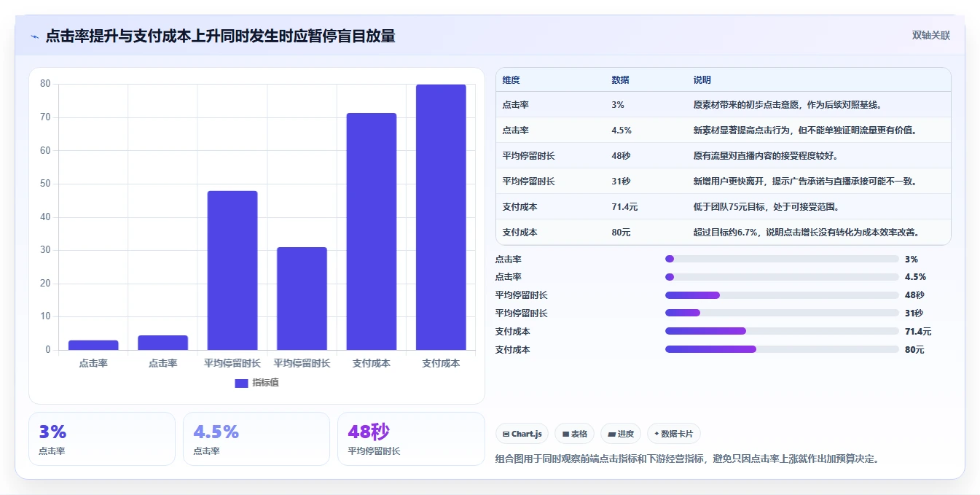The height and width of the screenshot is (495, 980).
Task: Click the 31秒 label beside its progress bar
Action: click(x=914, y=313)
